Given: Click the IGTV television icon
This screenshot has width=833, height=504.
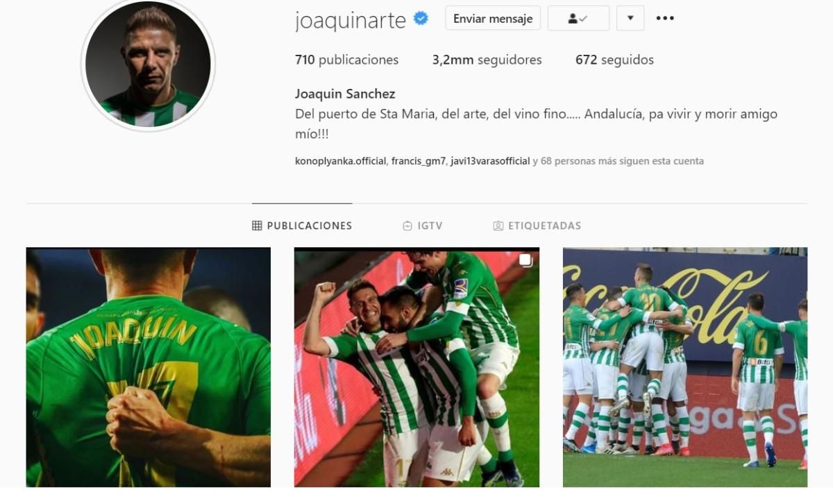Looking at the screenshot, I should [x=407, y=226].
